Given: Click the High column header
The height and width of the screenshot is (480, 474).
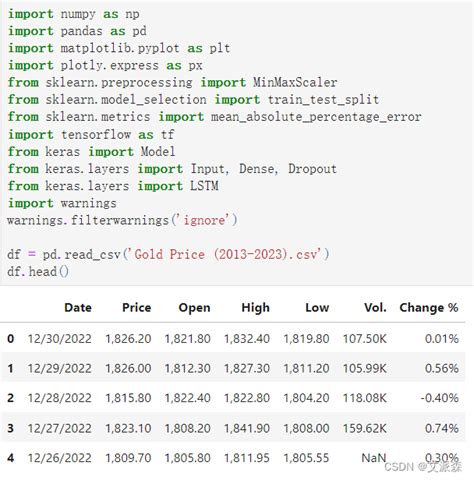Looking at the screenshot, I should (255, 308).
